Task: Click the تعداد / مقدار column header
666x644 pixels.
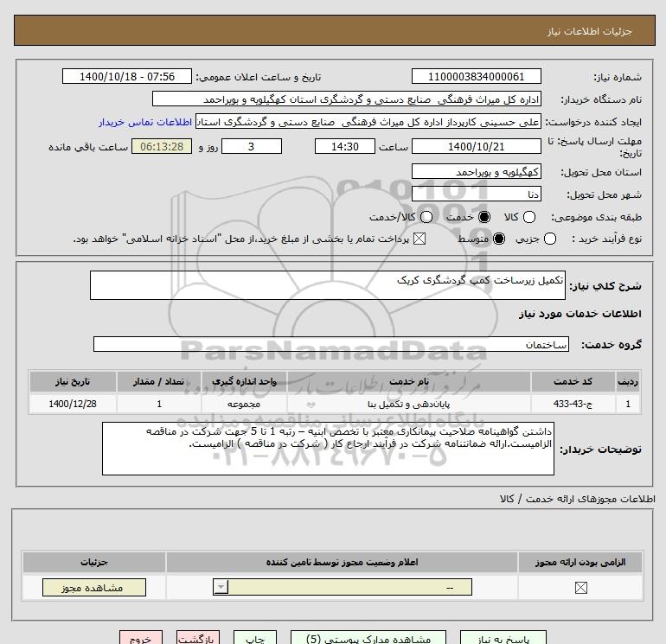Action: pos(159,381)
